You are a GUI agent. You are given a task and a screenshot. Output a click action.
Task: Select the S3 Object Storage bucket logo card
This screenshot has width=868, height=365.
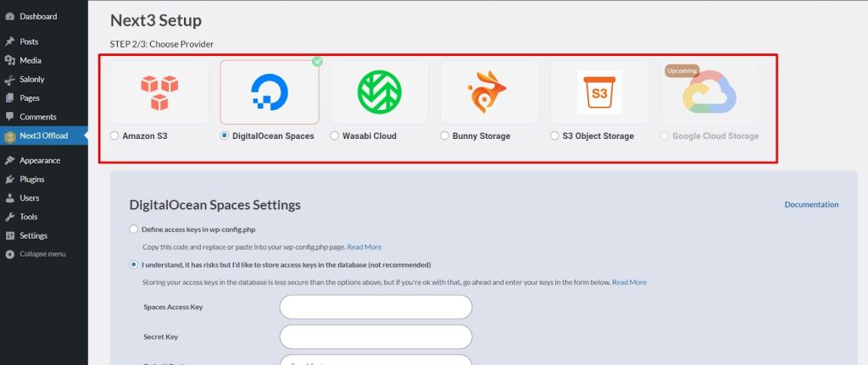[599, 91]
